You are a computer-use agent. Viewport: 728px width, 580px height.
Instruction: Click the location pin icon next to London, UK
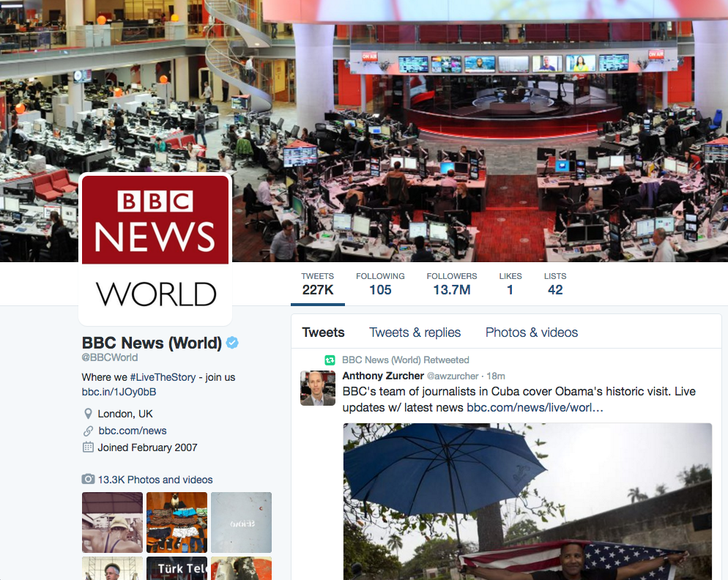click(88, 414)
